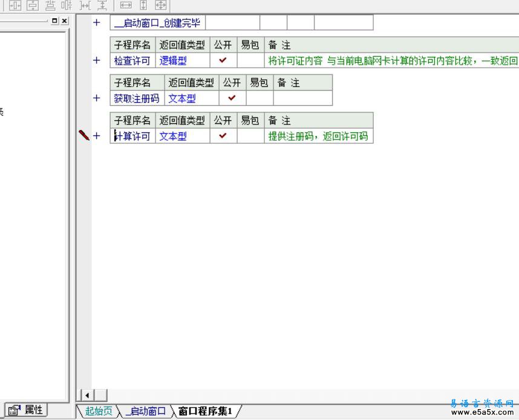Toggle the 易包 cell for 计算许可

(250, 135)
